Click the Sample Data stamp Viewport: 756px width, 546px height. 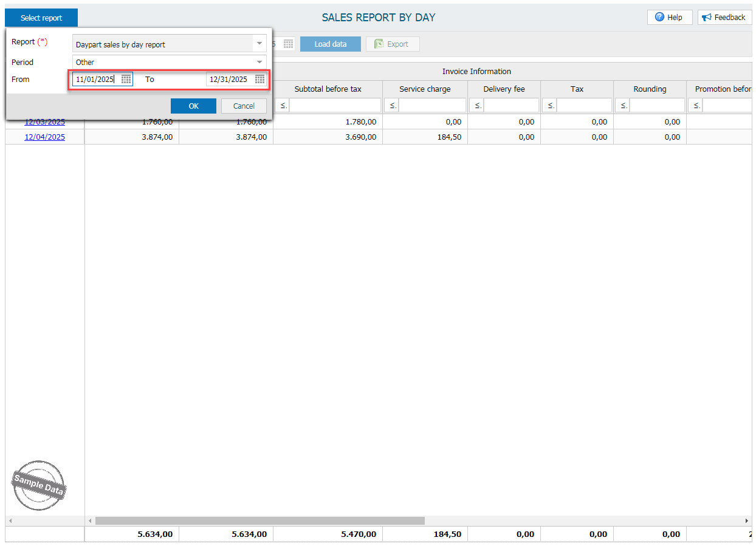click(39, 485)
